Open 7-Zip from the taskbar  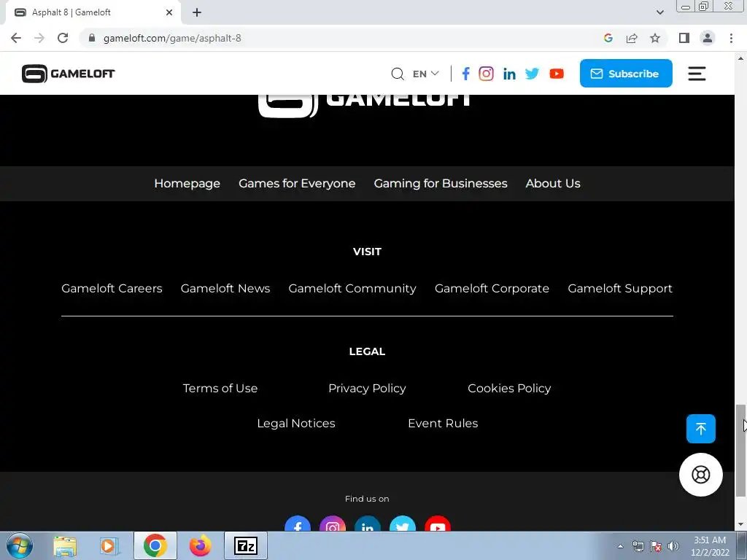[246, 546]
